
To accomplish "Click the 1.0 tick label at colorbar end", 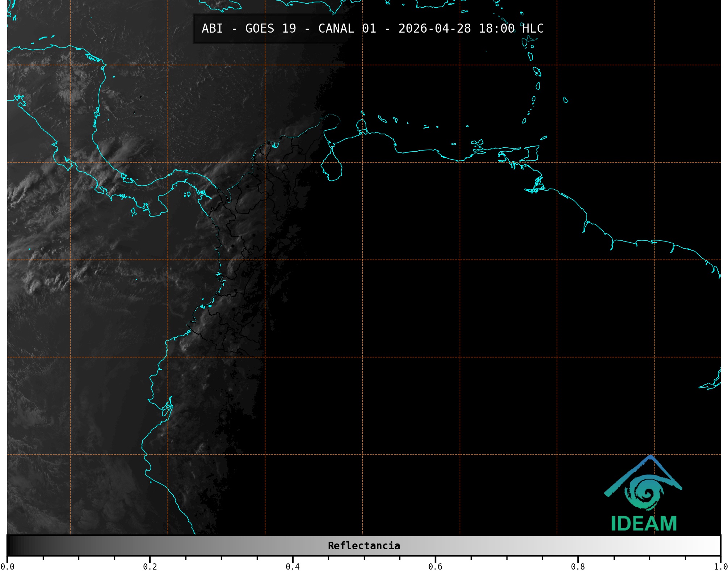I will point(720,566).
